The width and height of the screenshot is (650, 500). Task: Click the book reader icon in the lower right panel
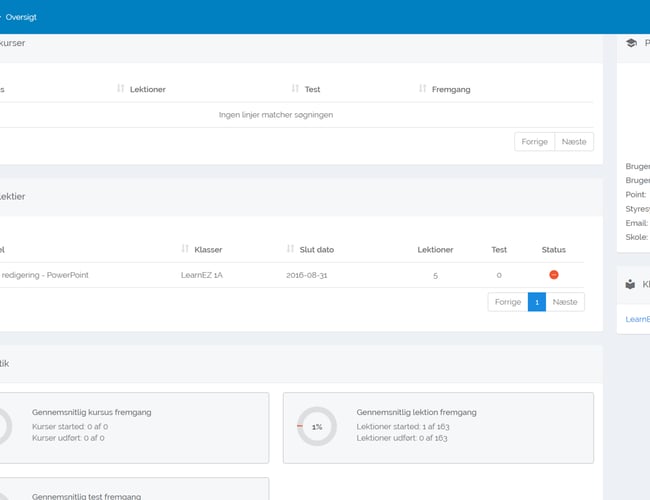click(x=630, y=284)
